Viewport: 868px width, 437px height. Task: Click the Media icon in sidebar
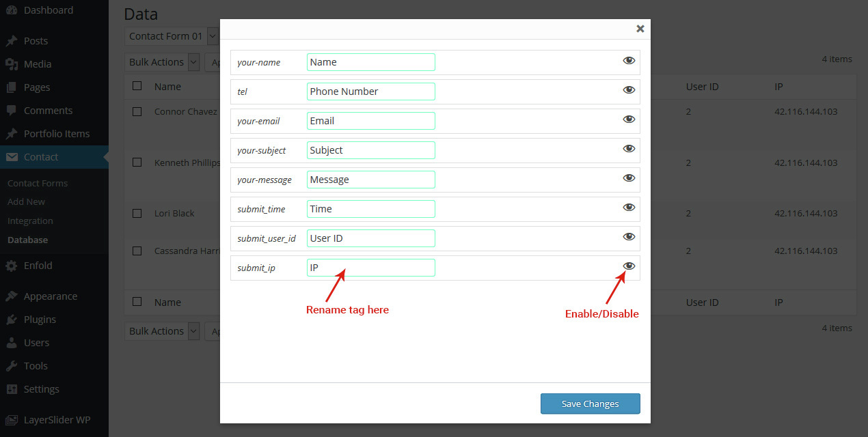tap(12, 64)
